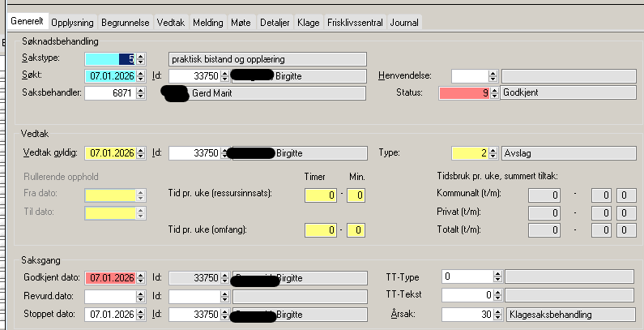Go to the Klage tab
Viewport: 644px width, 330px height.
tap(308, 22)
